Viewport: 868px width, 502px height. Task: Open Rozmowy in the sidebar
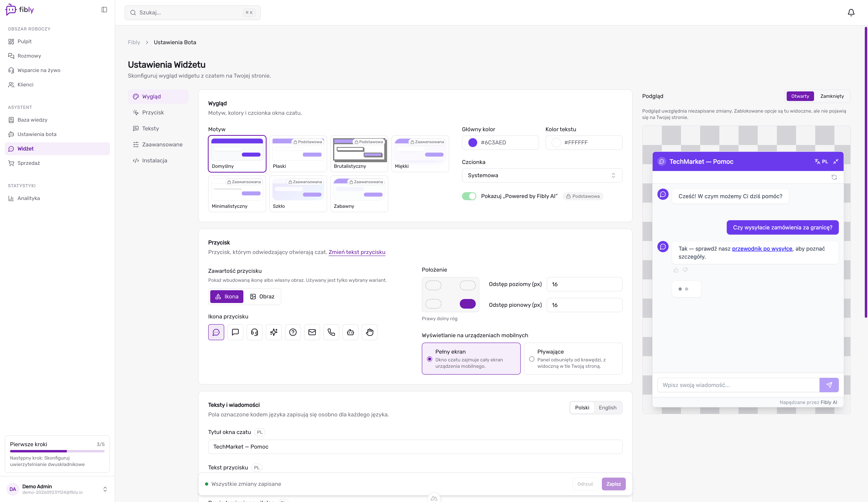coord(57,56)
